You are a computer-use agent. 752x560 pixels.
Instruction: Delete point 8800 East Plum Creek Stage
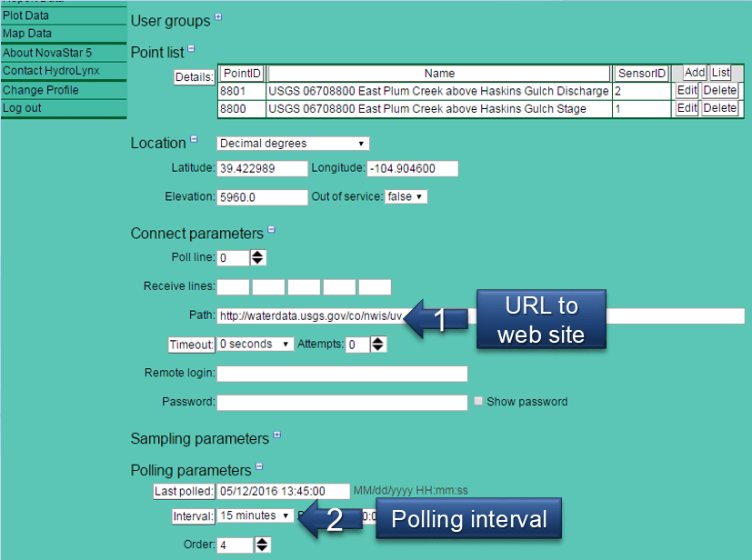(x=718, y=108)
